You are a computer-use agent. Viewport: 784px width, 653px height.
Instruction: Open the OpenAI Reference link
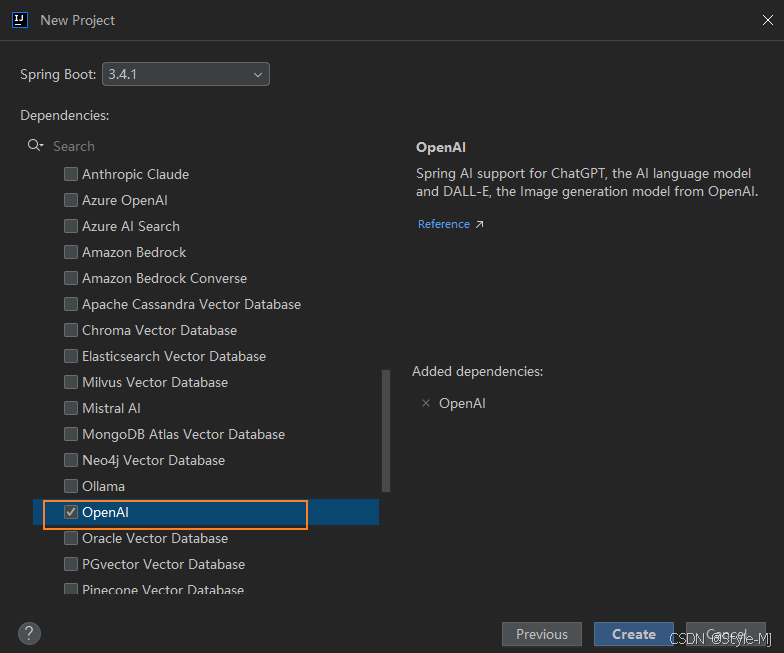(444, 224)
